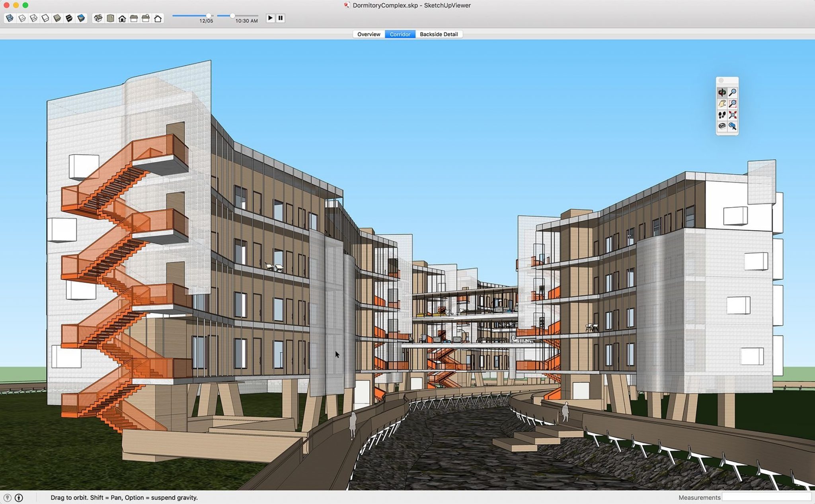Choose the Top standard view
This screenshot has height=504, width=815.
tap(109, 18)
